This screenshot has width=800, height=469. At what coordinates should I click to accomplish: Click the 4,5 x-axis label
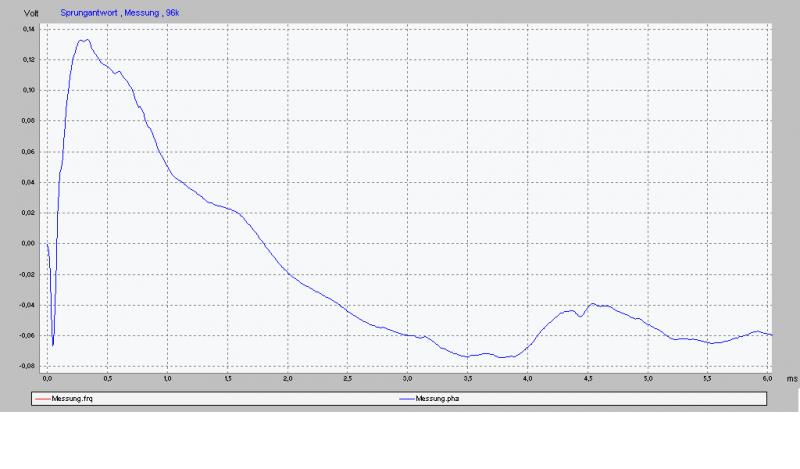point(588,379)
